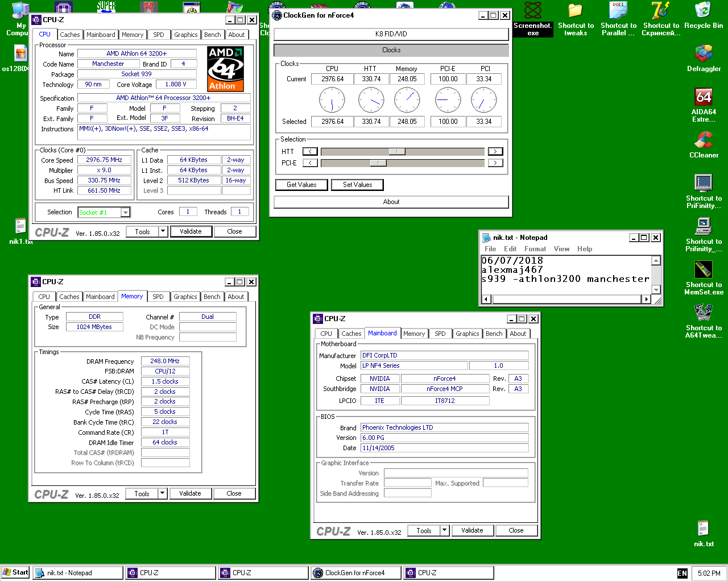728x582 pixels.
Task: Switch to ClockGen for nForce4 in taskbar
Action: 356,573
